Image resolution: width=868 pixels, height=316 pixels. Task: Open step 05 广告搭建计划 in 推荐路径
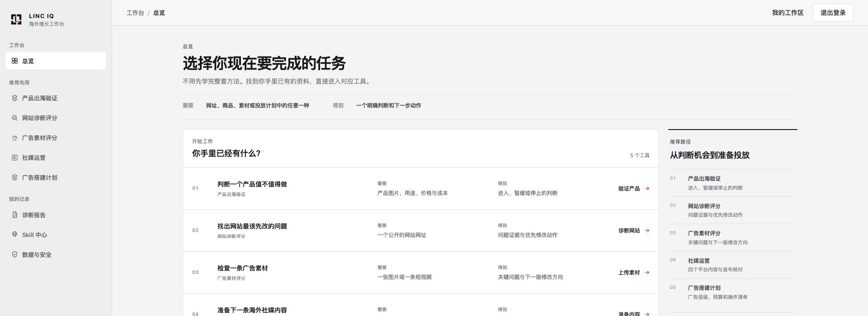click(732, 292)
